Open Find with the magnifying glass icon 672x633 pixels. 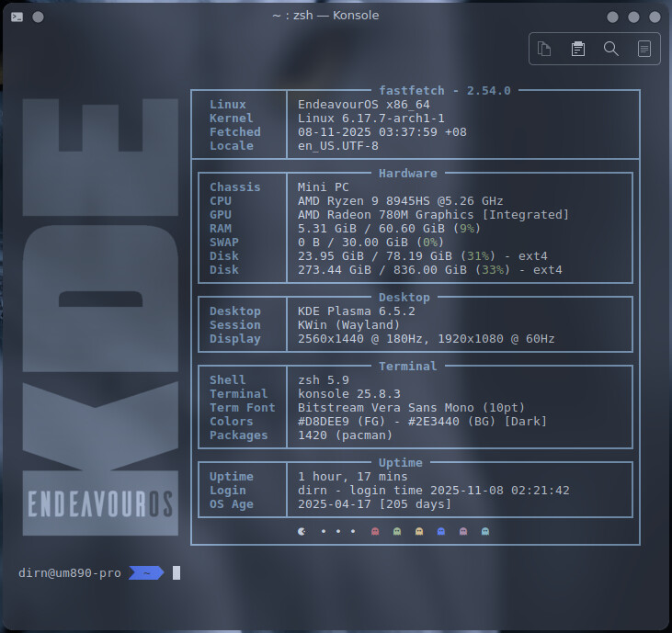610,49
